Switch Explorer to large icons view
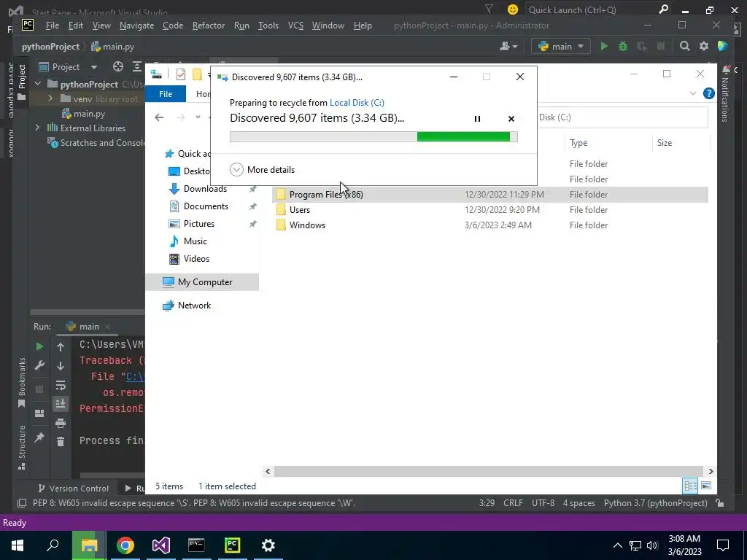Image resolution: width=747 pixels, height=560 pixels. pos(706,486)
